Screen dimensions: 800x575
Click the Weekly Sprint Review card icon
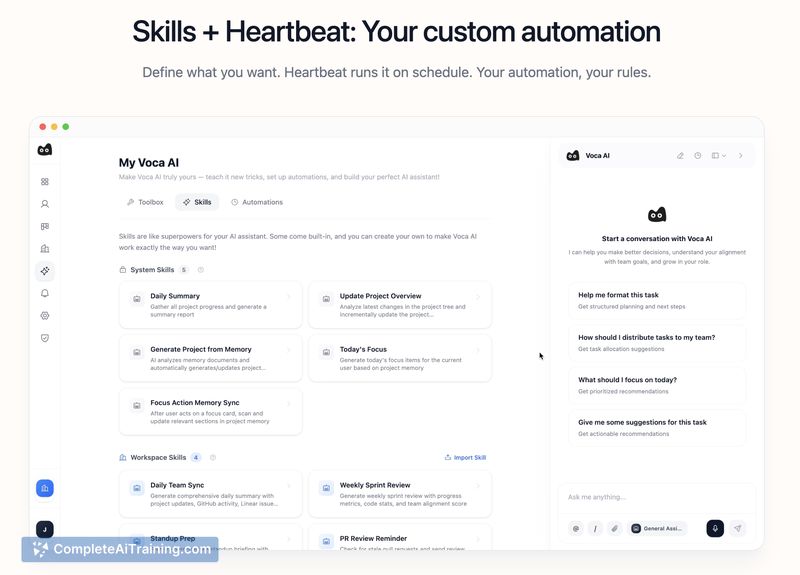click(x=327, y=488)
